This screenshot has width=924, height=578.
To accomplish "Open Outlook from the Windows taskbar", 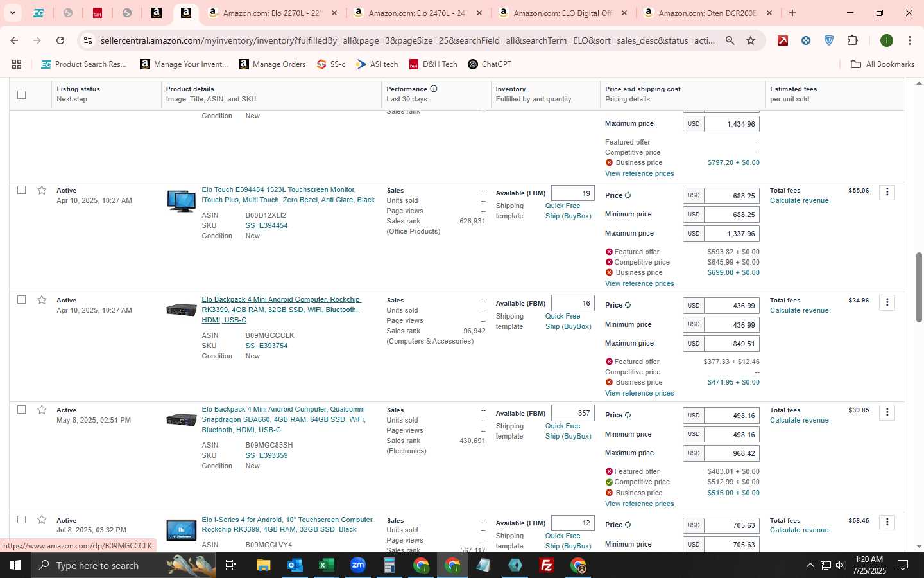I will click(x=295, y=565).
